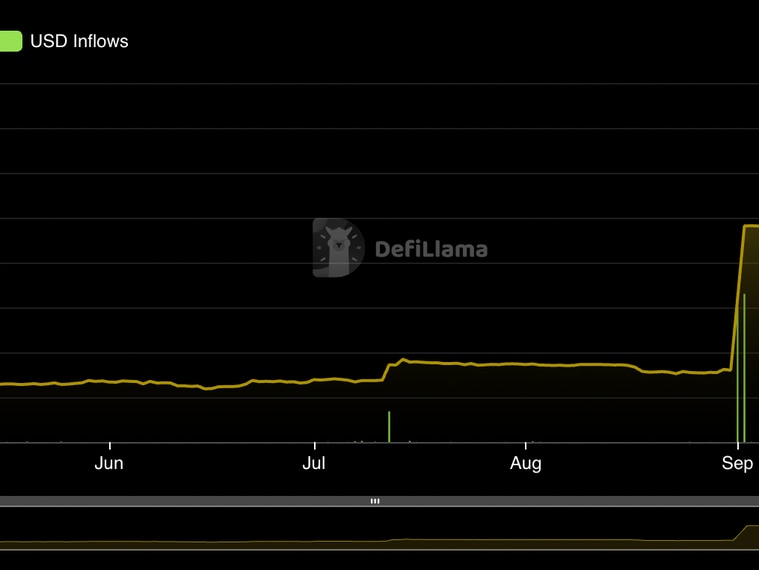Click the Aug label on the x-axis

tap(526, 463)
